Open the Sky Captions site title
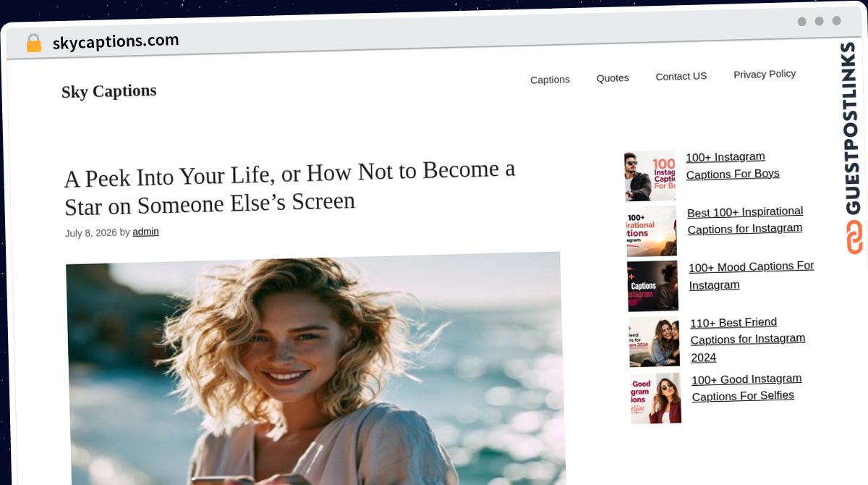 point(109,91)
